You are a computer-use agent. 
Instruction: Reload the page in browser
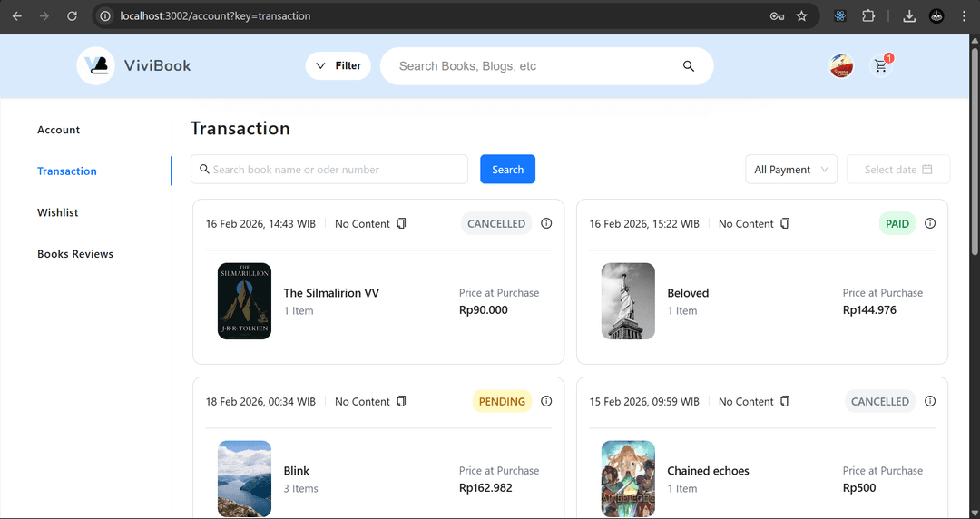(72, 16)
